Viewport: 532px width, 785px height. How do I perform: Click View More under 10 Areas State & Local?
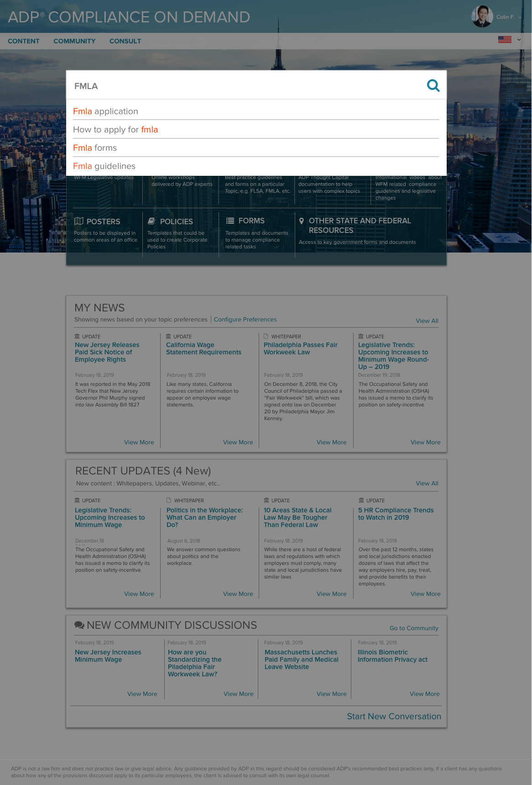pos(332,594)
